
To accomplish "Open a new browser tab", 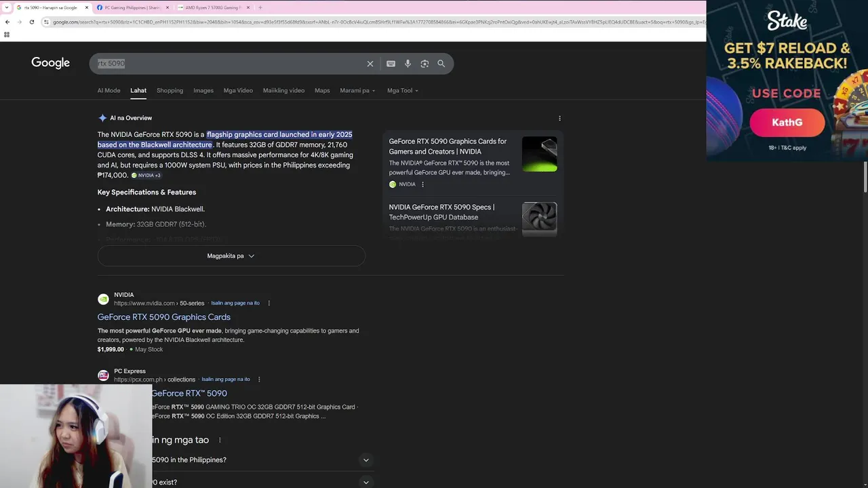I will point(260,7).
